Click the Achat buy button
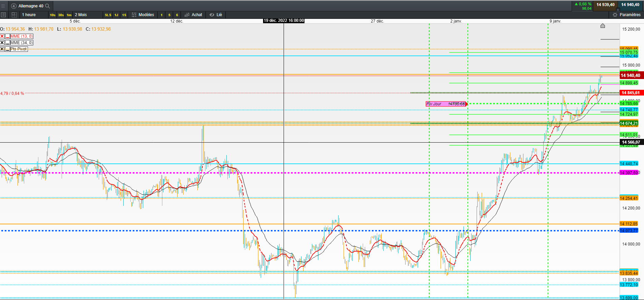Viewport: 644px width, 300px height. click(x=193, y=15)
